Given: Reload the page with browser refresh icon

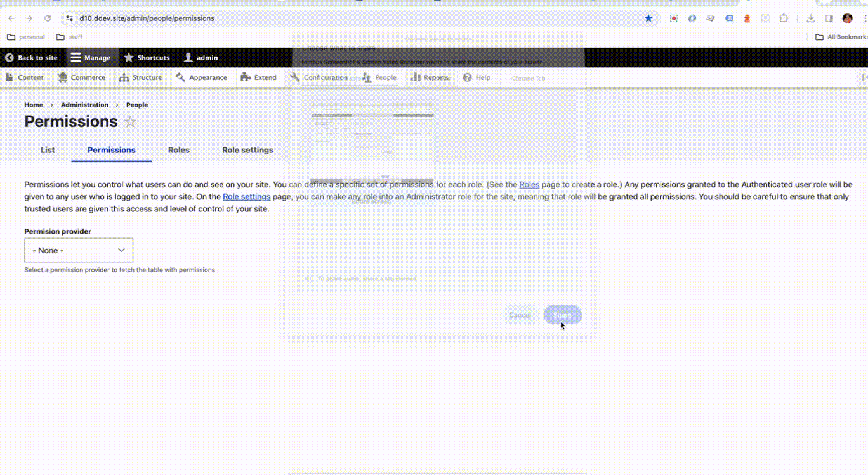Looking at the screenshot, I should (48, 18).
